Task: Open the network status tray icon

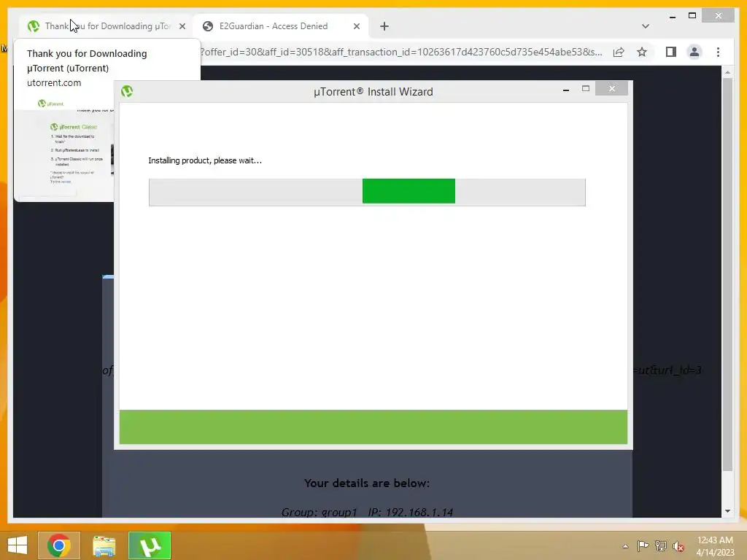Action: 660,545
